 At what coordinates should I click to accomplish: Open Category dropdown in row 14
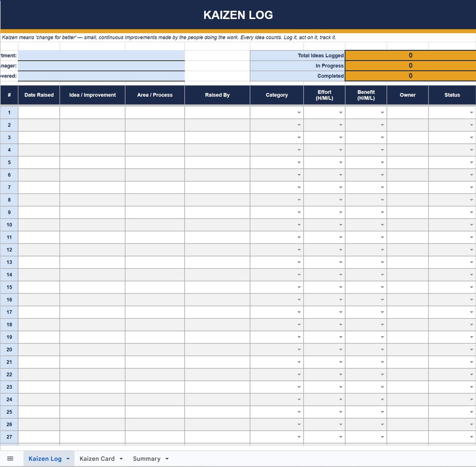point(299,275)
